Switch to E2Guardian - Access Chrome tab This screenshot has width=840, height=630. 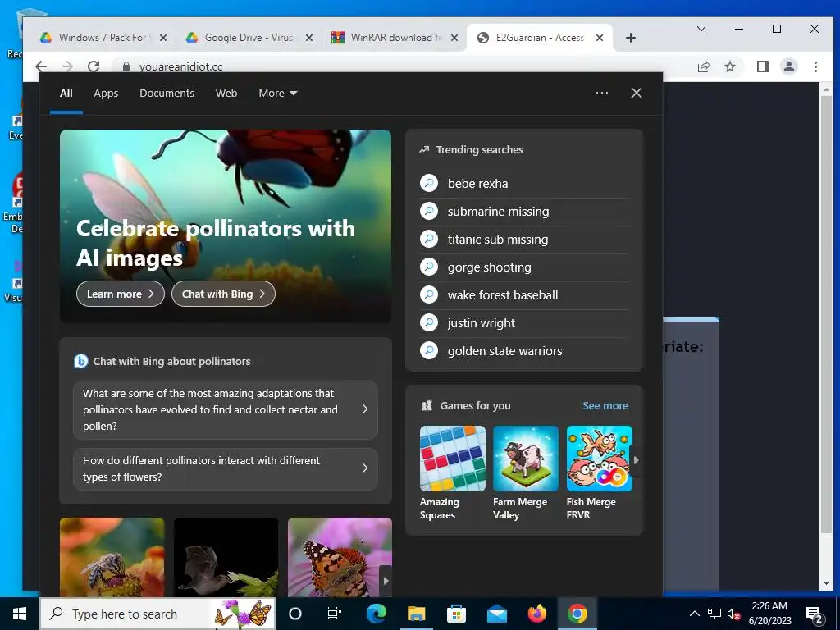(x=541, y=38)
